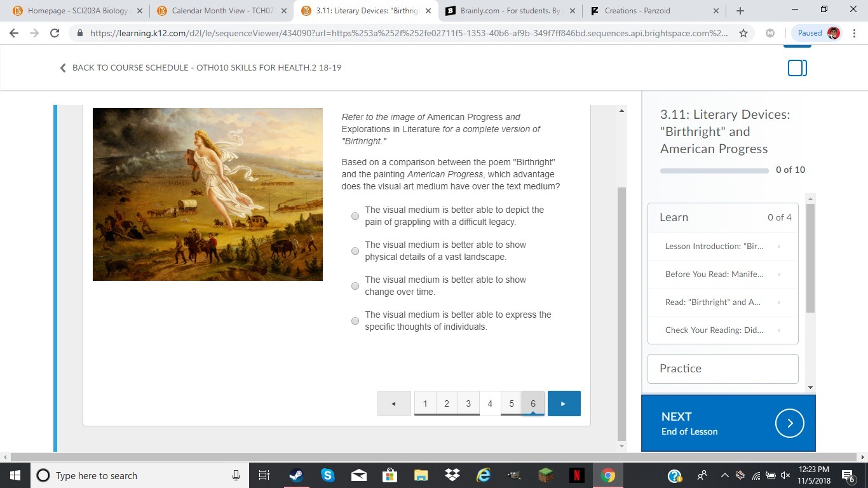This screenshot has width=868, height=488.
Task: Reload the current page
Action: [55, 33]
